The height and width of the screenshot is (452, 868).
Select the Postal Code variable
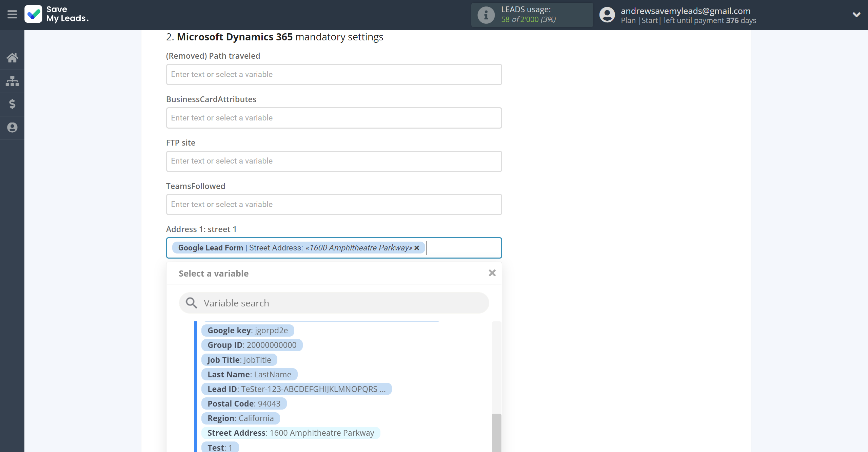pyautogui.click(x=244, y=403)
